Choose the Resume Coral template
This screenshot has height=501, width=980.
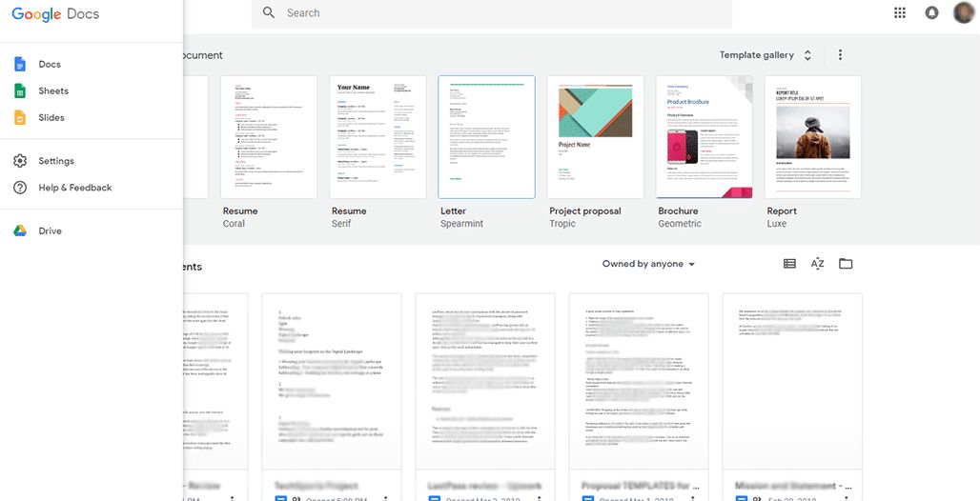[x=269, y=137]
